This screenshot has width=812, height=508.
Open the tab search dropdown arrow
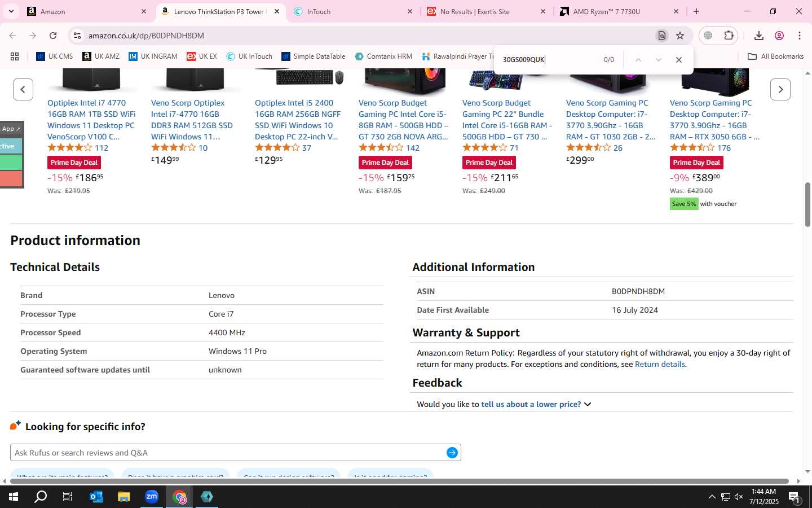(11, 11)
